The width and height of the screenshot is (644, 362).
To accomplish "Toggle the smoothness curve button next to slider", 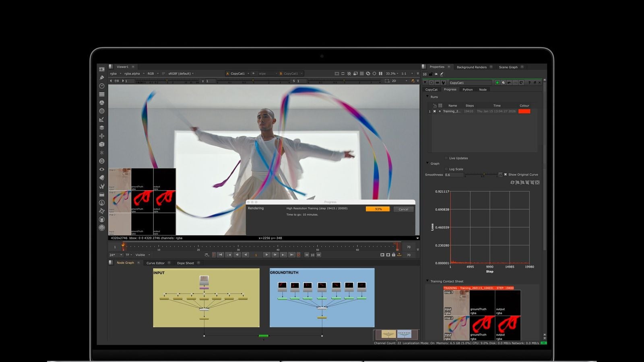I will pos(500,175).
